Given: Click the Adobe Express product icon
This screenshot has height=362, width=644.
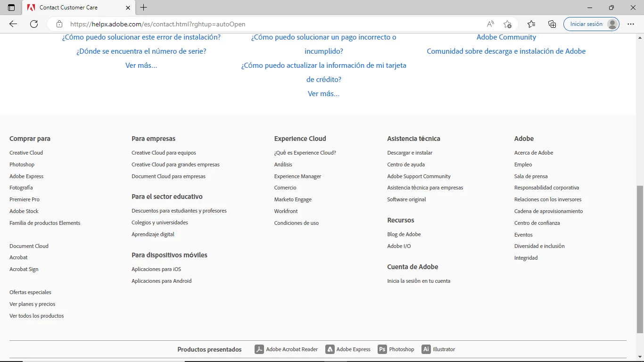Looking at the screenshot, I should point(330,349).
